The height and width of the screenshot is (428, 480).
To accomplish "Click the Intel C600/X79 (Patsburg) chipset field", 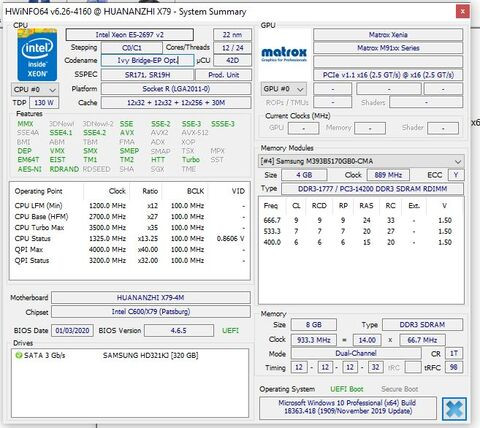I will tap(151, 312).
